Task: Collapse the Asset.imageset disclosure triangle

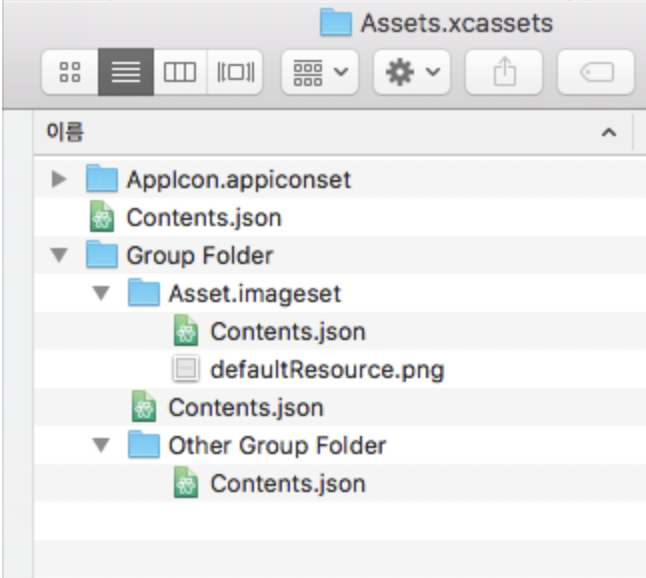Action: pyautogui.click(x=101, y=293)
